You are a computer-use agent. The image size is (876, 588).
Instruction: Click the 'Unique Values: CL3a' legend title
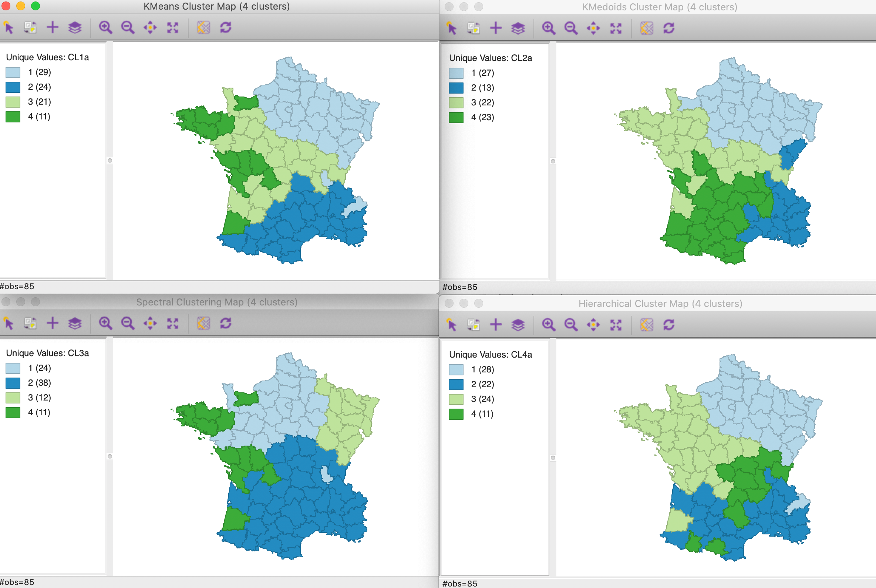click(x=47, y=353)
